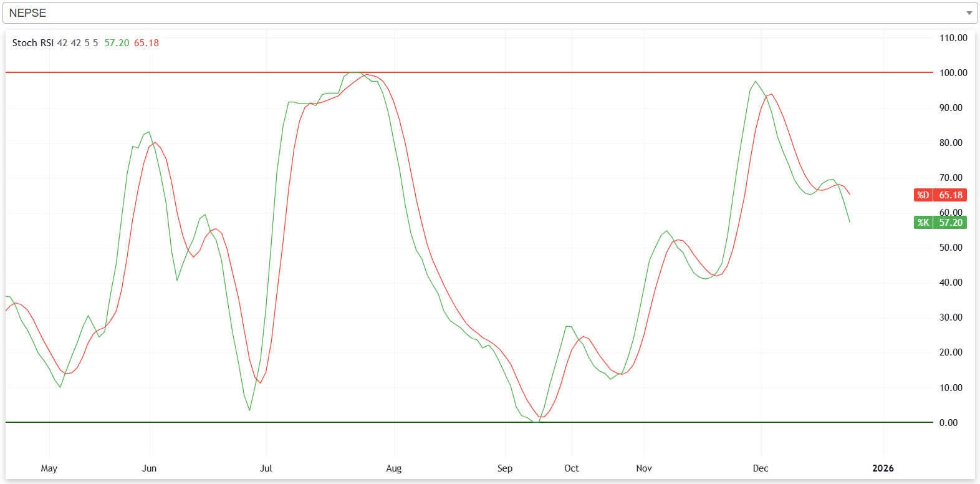The width and height of the screenshot is (980, 484).
Task: Select the green oversold line at 0
Action: pyautogui.click(x=374, y=422)
